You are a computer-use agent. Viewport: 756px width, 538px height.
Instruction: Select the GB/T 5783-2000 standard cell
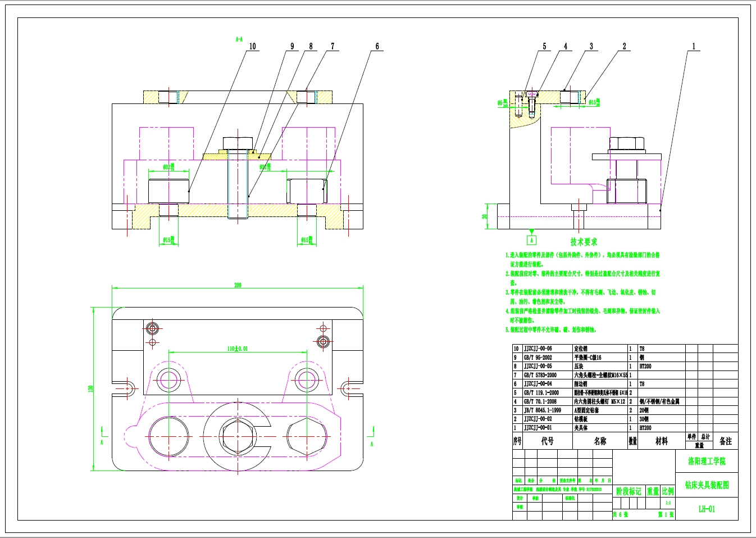tap(540, 375)
